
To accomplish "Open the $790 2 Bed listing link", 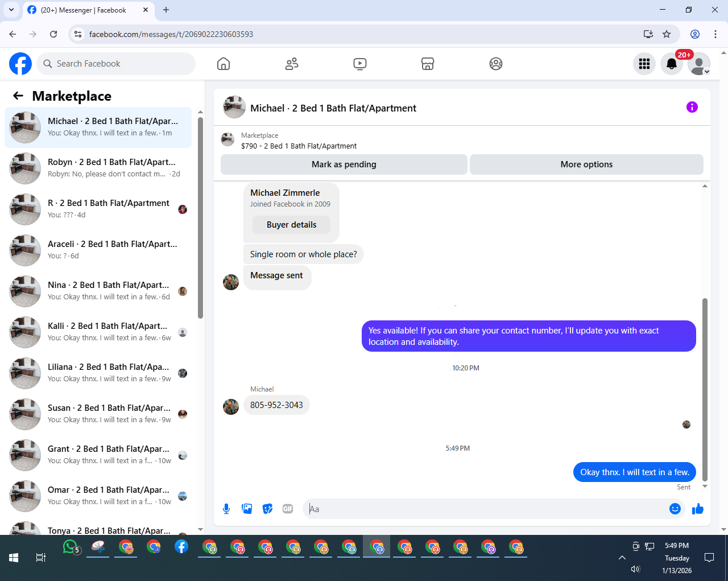I will pos(299,146).
